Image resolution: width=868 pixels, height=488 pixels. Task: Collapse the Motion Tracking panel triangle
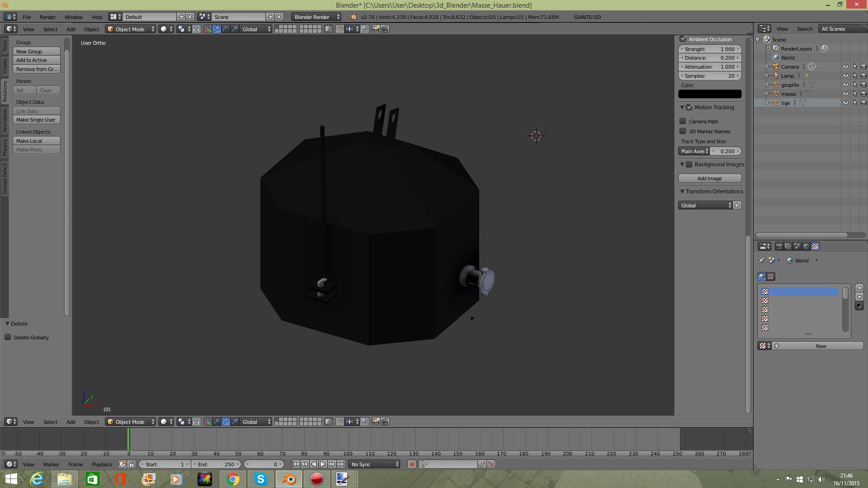point(682,108)
